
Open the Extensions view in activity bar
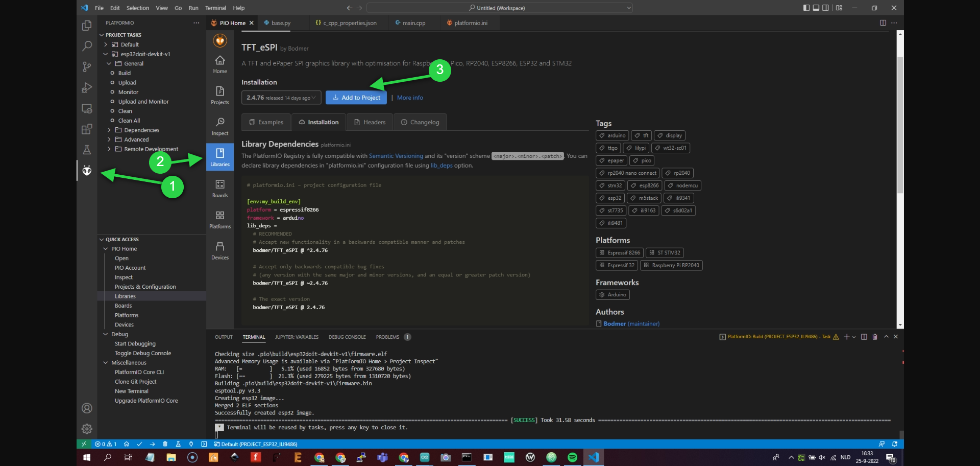click(x=87, y=129)
